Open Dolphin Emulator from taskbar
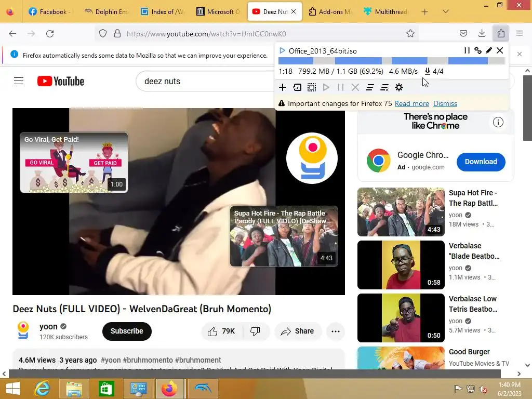The width and height of the screenshot is (532, 399). [203, 389]
